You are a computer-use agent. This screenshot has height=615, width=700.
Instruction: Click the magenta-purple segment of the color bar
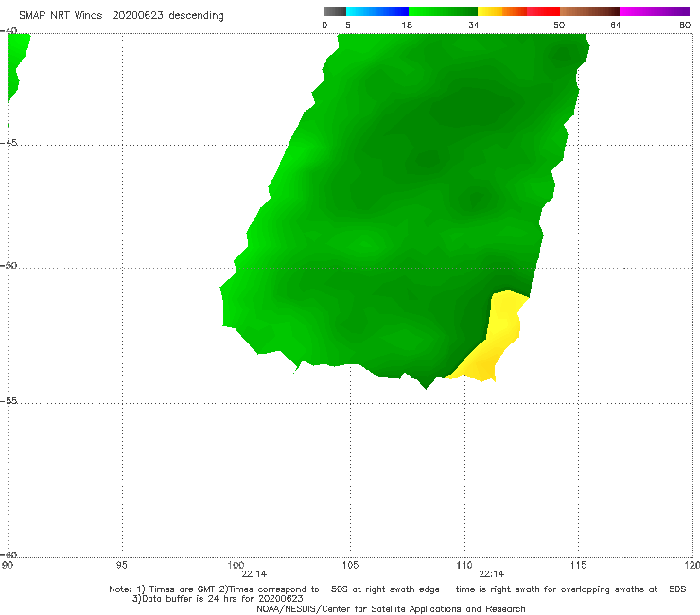click(655, 11)
